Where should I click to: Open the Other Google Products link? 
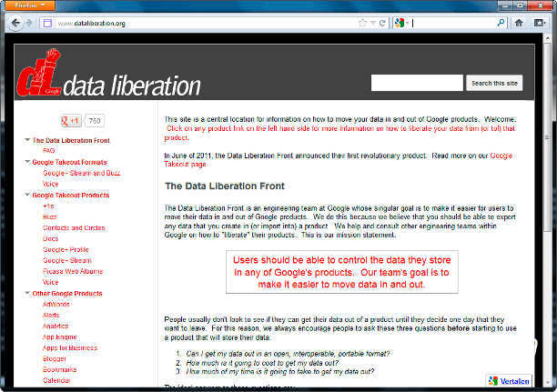pos(67,293)
